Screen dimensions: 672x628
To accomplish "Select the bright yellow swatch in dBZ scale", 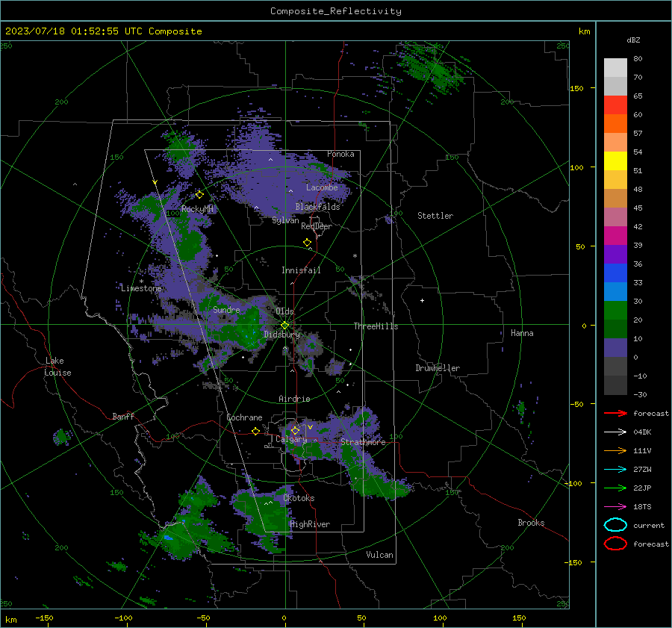I will click(x=615, y=161).
